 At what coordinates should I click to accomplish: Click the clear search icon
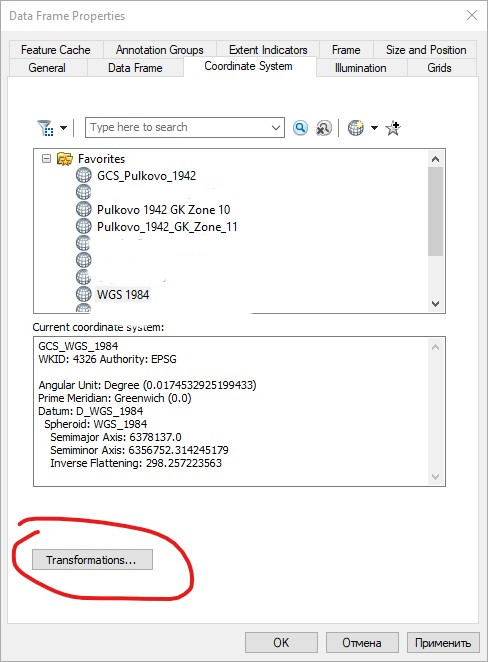click(x=324, y=128)
